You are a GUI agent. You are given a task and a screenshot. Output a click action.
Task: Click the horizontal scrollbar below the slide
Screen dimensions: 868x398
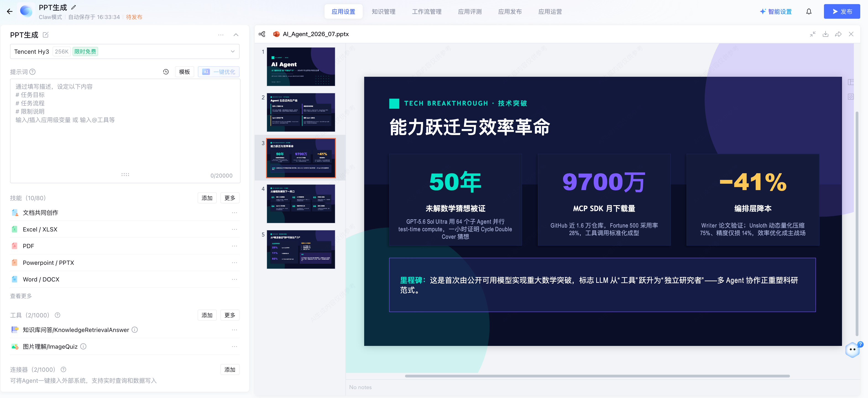[597, 376]
